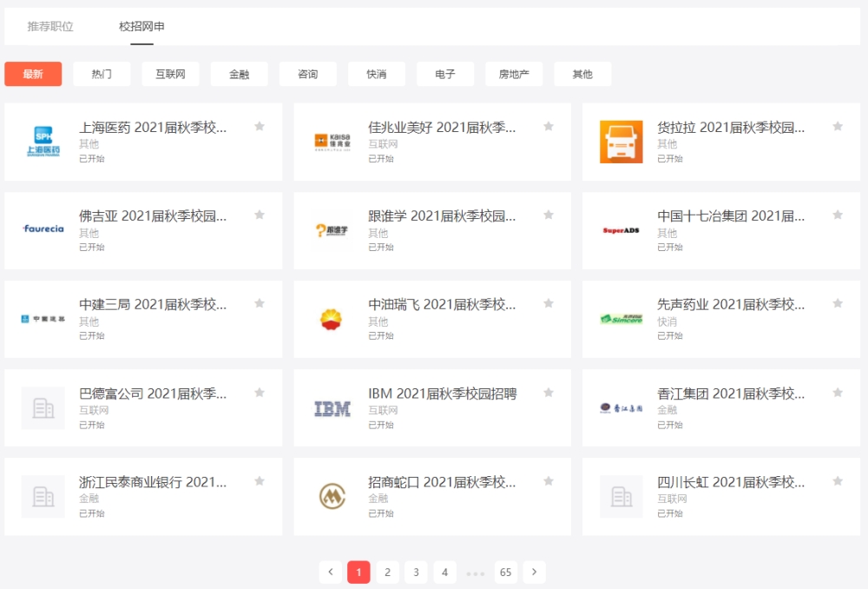Open 佳兆业美好 2021届秋季... listing title
Viewport: 868px width, 589px height.
[x=442, y=128]
